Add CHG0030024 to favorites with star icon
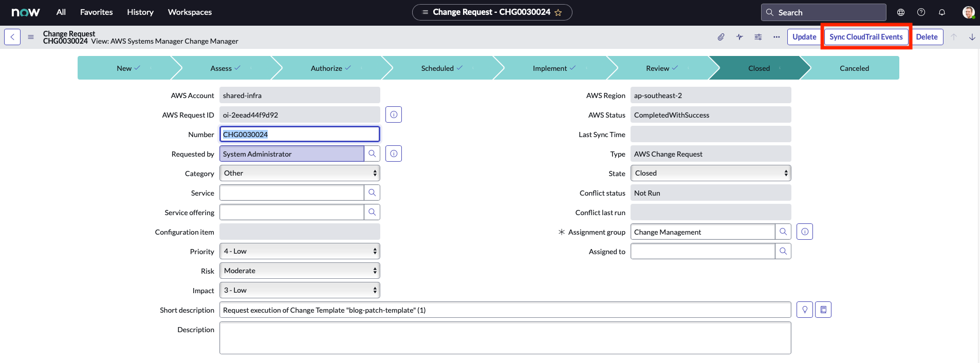Image resolution: width=980 pixels, height=363 pixels. click(558, 12)
